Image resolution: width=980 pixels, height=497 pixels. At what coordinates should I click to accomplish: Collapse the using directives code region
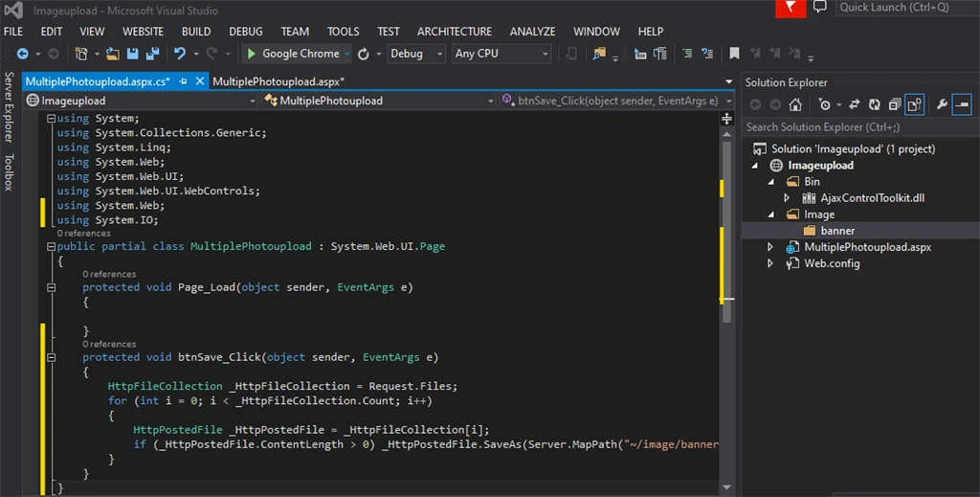pyautogui.click(x=52, y=118)
